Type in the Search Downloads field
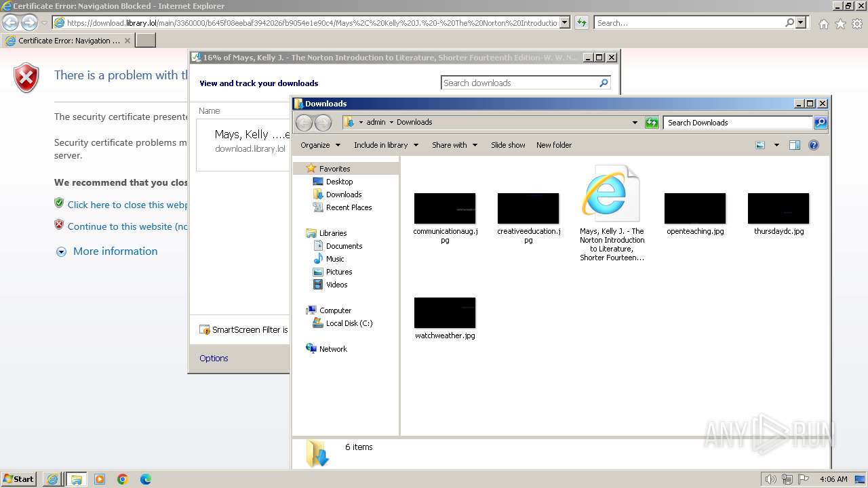868x488 pixels. coord(738,123)
